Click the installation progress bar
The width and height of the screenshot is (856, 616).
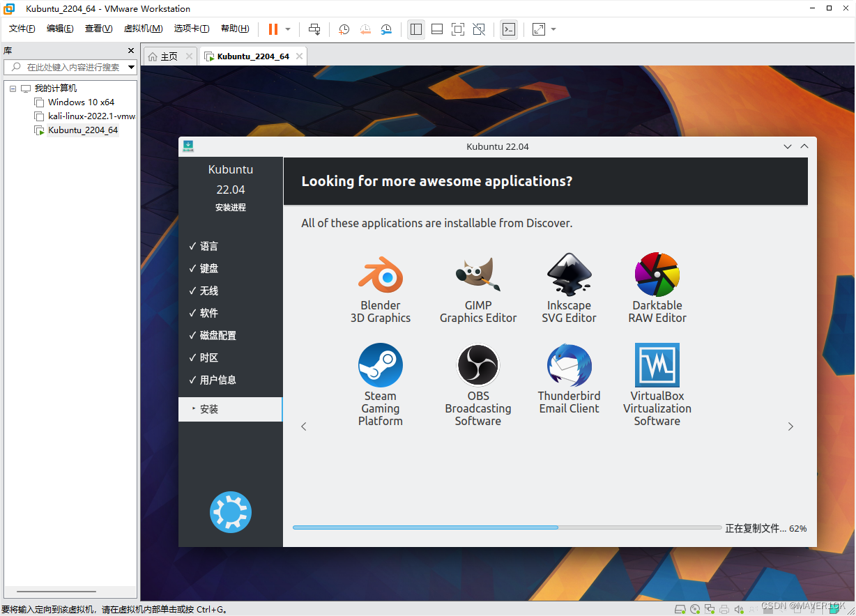pyautogui.click(x=507, y=528)
